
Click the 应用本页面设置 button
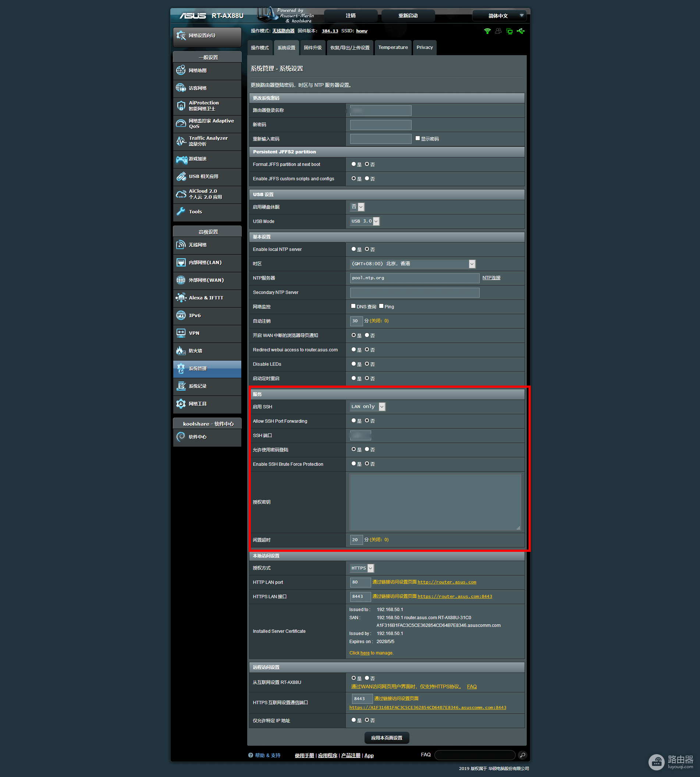pyautogui.click(x=387, y=738)
